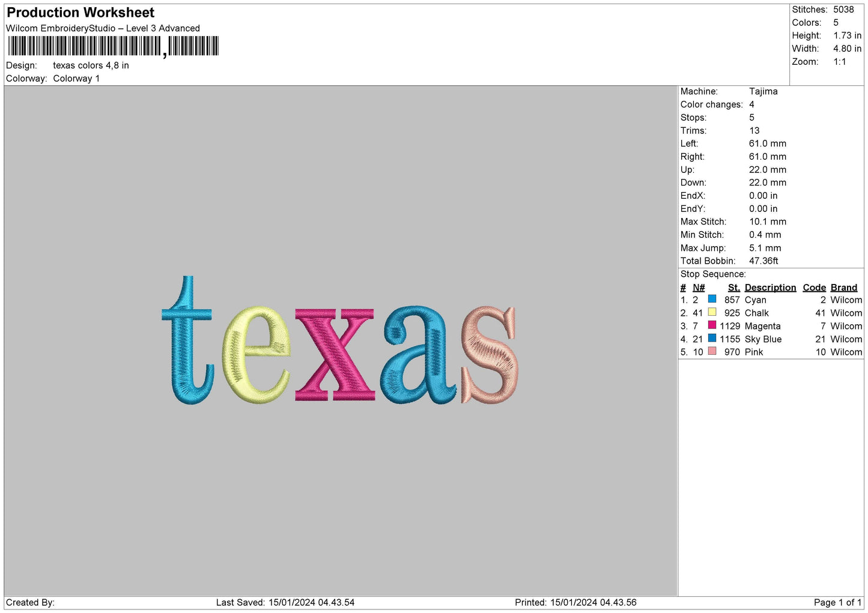The image size is (868, 613).
Task: Click the blue letter a in the design
Action: pos(418,354)
